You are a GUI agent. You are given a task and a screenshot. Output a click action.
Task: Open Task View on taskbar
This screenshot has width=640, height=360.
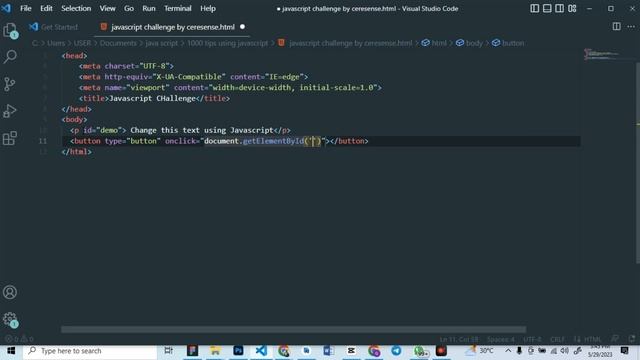pyautogui.click(x=168, y=351)
